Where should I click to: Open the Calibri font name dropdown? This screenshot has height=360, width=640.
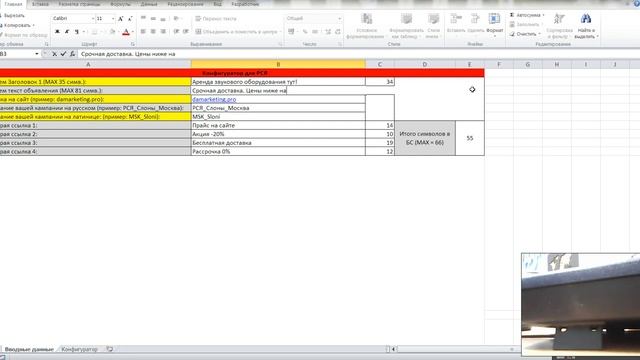click(93, 19)
